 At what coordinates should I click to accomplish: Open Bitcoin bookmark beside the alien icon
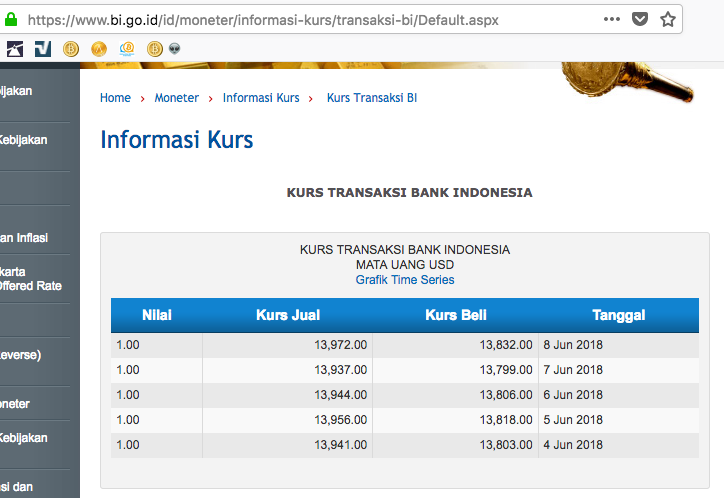155,48
